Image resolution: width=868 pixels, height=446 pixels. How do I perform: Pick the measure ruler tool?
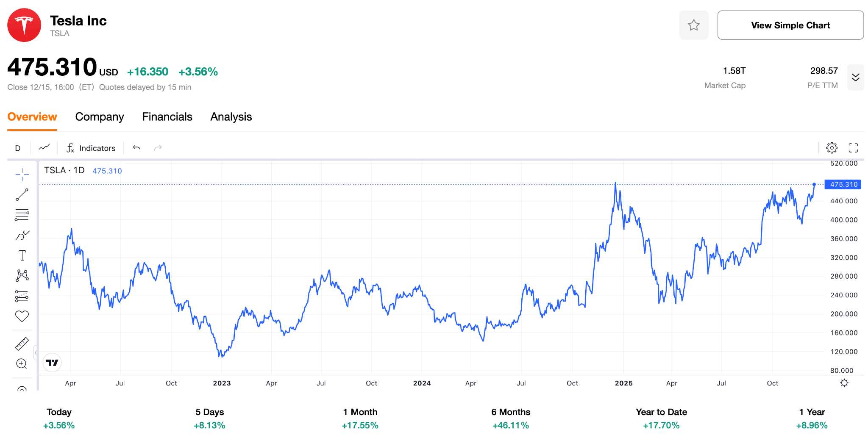click(22, 344)
